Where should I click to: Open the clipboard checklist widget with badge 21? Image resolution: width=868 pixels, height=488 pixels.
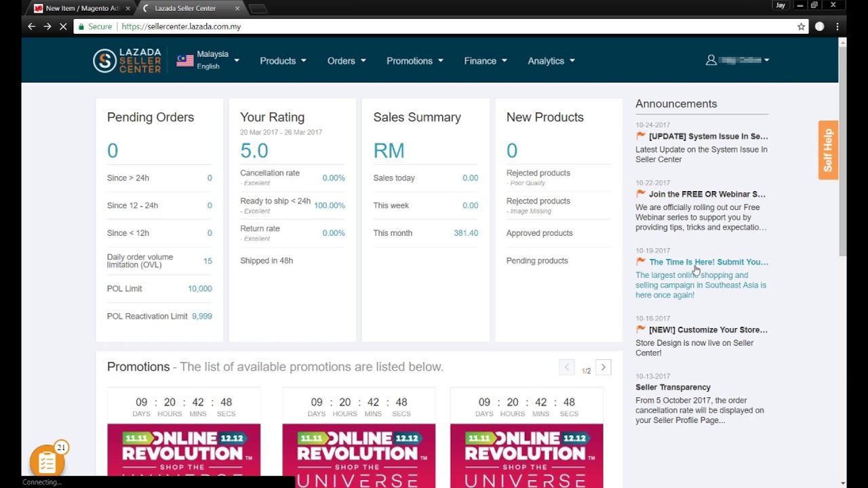click(47, 463)
